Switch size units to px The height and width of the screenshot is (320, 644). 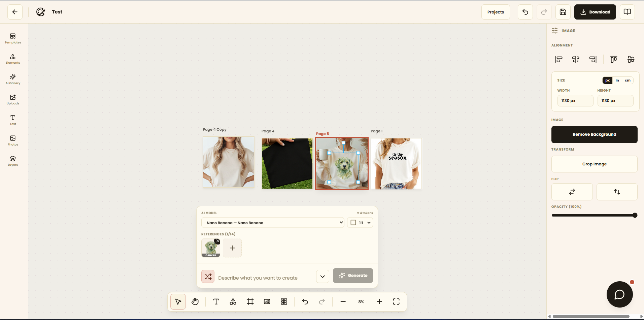click(x=608, y=80)
